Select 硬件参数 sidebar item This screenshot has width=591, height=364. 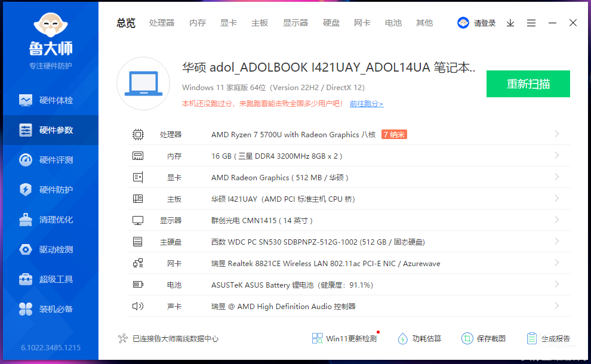tap(51, 130)
